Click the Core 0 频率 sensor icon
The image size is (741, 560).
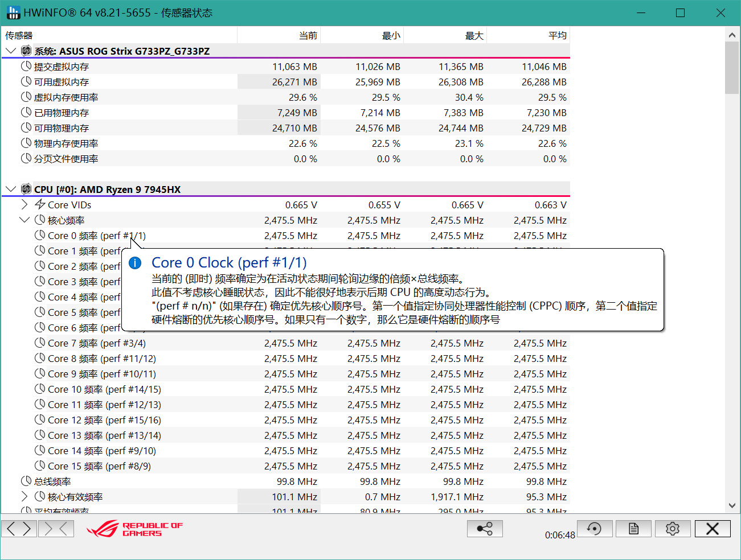[x=40, y=235]
